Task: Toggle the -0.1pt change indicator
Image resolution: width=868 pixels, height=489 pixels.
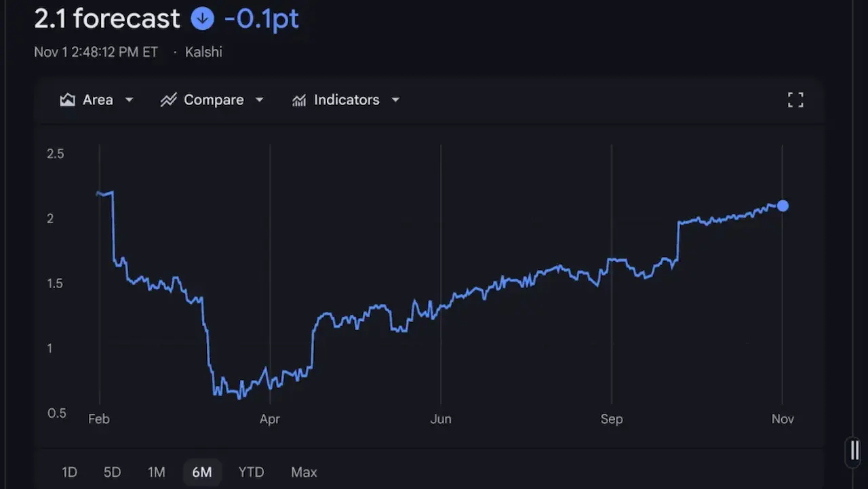Action: point(262,19)
